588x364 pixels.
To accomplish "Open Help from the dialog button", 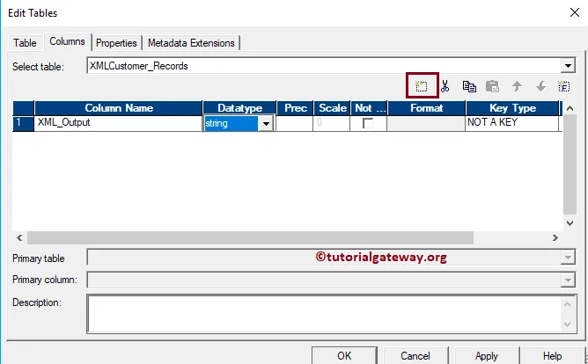I will click(552, 355).
